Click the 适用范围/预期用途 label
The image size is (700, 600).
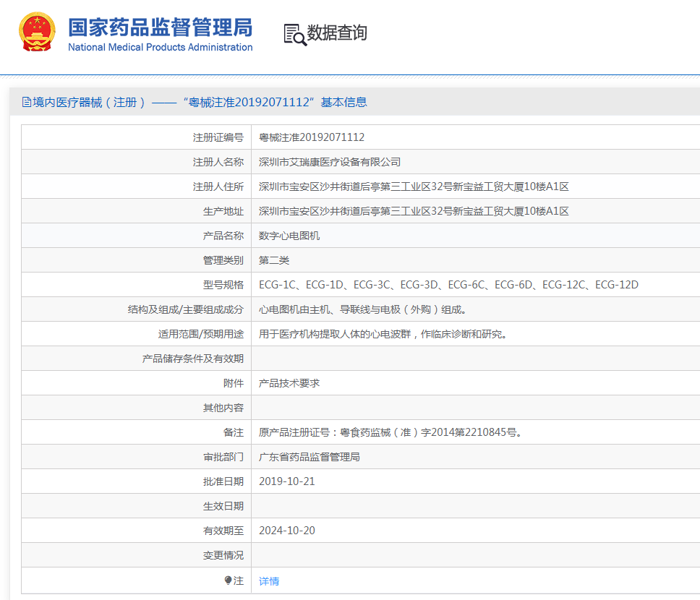201,334
